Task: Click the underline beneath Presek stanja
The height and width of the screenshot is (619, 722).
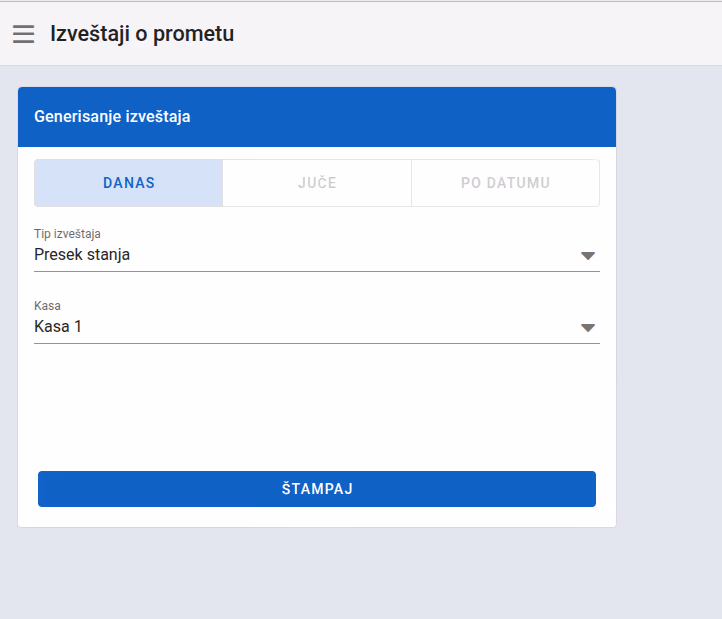Action: [317, 271]
